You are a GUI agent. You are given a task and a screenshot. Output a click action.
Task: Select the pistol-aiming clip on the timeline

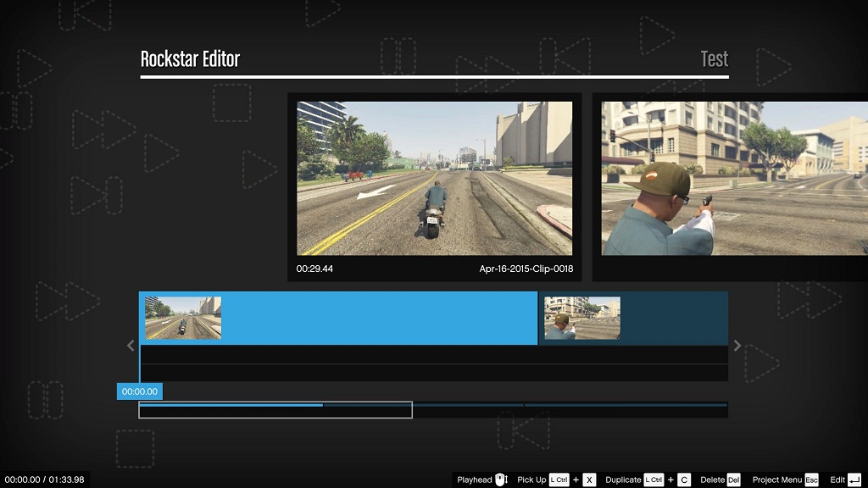tap(633, 318)
